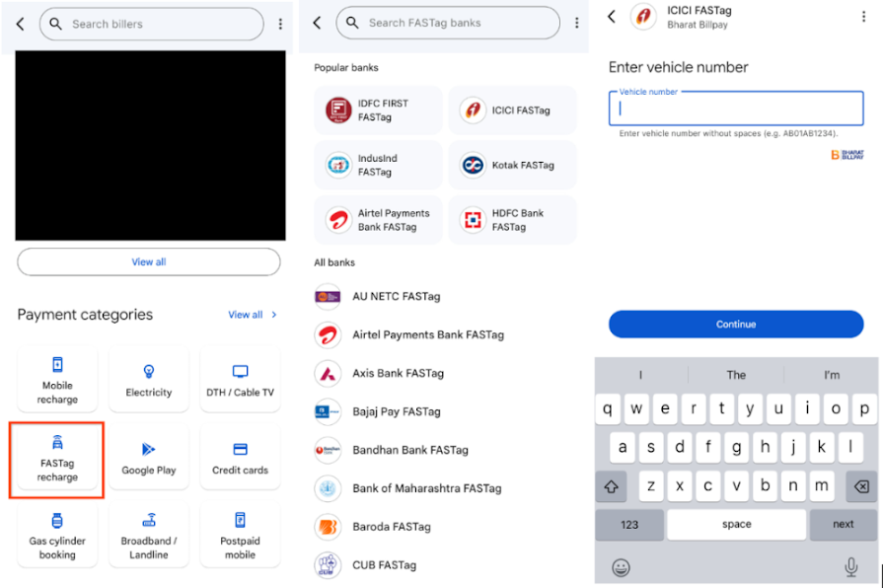Focus the Vehicle number input field
The image size is (883, 588).
735,109
